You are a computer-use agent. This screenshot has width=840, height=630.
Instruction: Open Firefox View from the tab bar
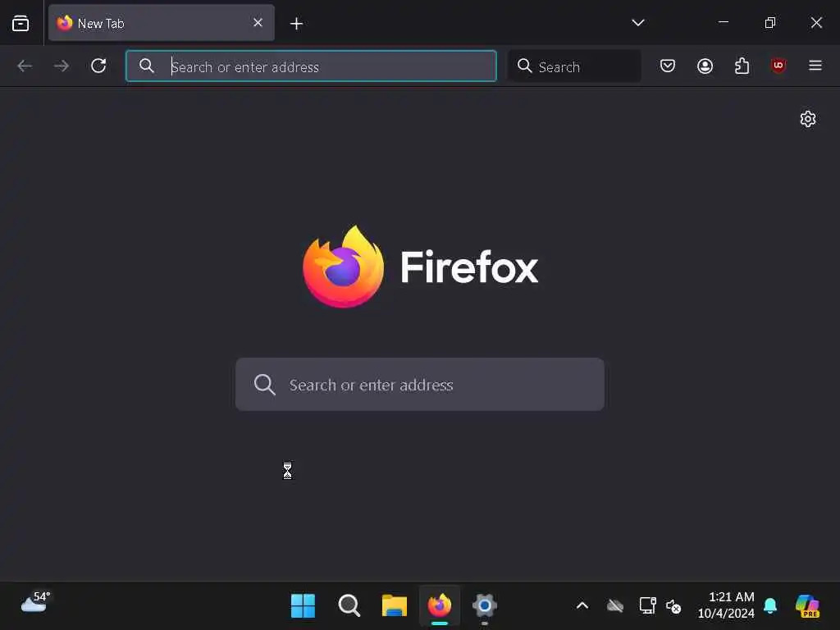(x=21, y=23)
